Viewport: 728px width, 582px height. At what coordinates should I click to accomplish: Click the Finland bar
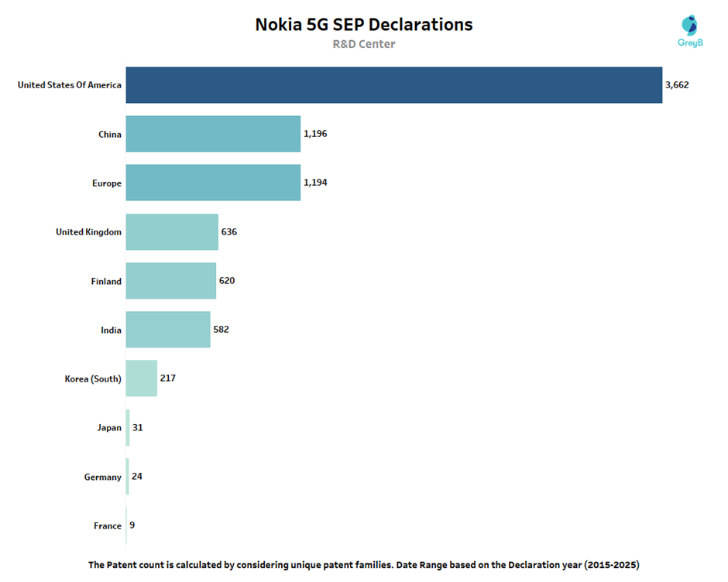click(170, 281)
